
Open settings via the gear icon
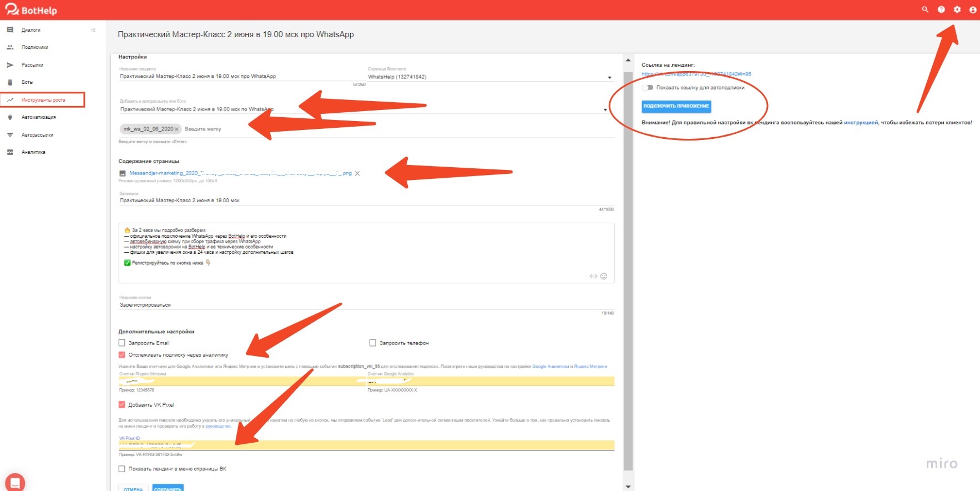point(957,9)
